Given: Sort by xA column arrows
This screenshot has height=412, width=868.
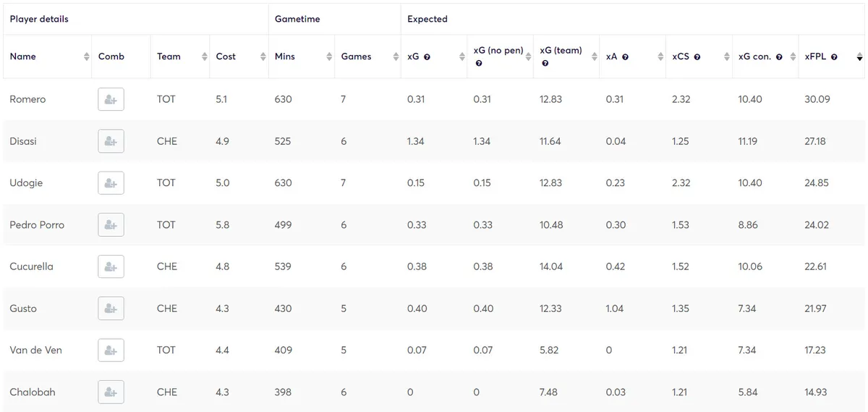Looking at the screenshot, I should point(660,56).
